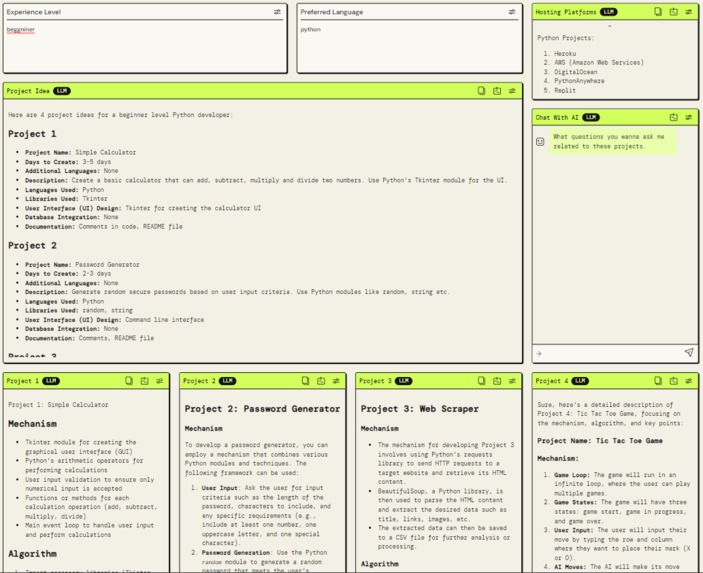Click the 'Python Projects:' text
Screen dimensions: 703x573
pyautogui.click(x=565, y=38)
